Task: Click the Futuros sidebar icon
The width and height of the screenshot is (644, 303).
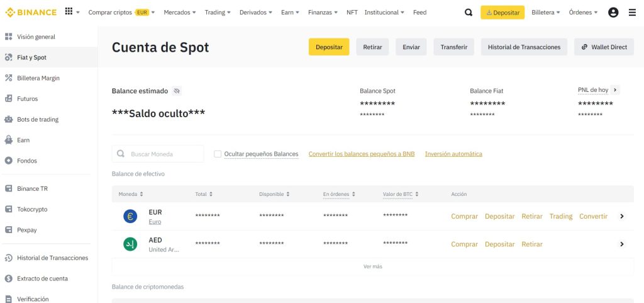Action: pos(9,99)
